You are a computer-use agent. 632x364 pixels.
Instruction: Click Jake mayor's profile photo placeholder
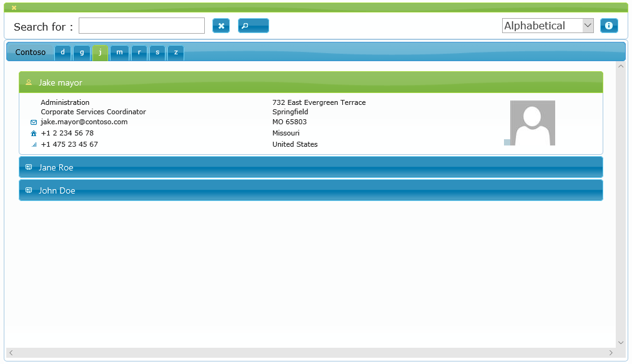(531, 122)
